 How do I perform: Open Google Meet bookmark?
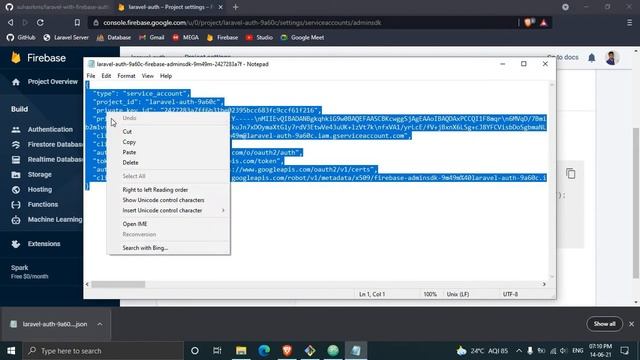click(302, 38)
